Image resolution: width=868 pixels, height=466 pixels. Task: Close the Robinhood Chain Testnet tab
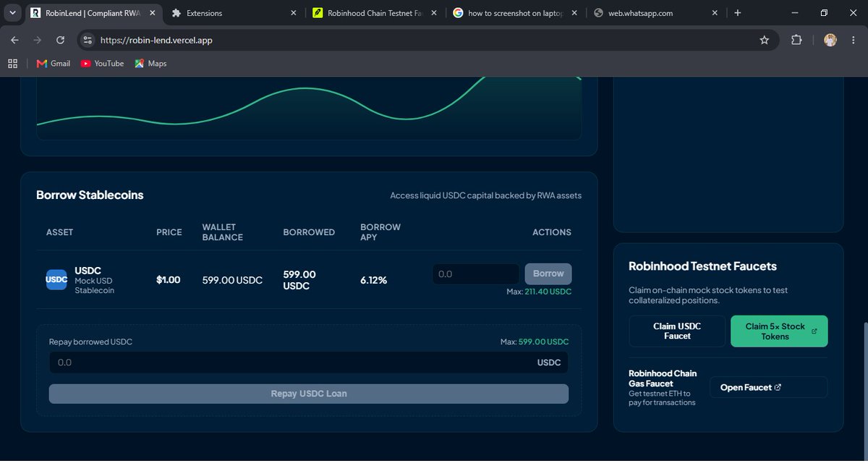(433, 13)
